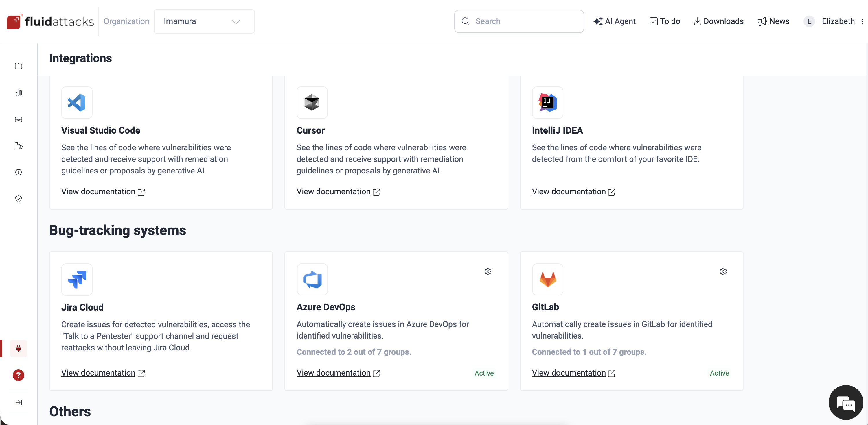Click the Organization label
This screenshot has width=868, height=425.
tap(126, 21)
